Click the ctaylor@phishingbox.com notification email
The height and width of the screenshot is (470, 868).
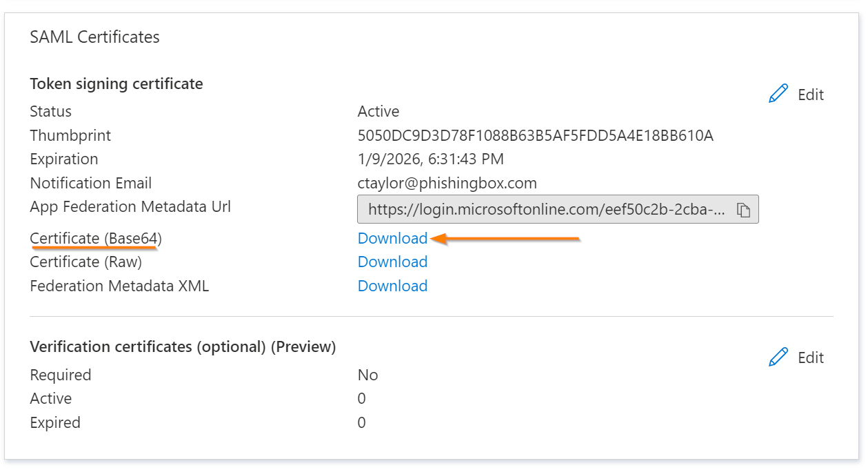pyautogui.click(x=447, y=184)
